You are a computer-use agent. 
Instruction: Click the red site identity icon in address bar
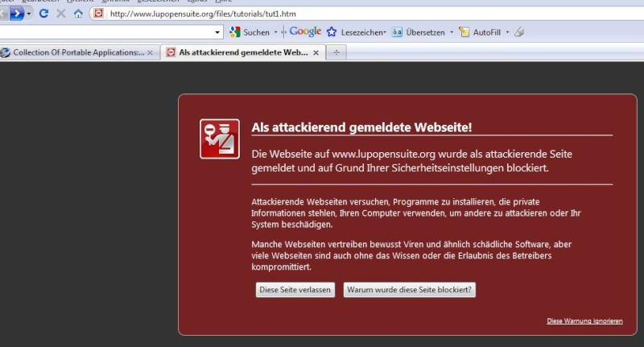pos(98,14)
